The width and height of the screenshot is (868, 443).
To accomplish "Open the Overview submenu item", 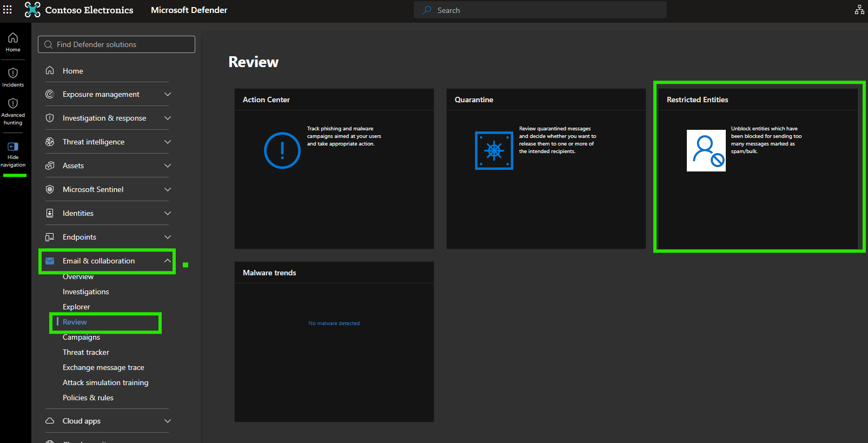I will (78, 276).
